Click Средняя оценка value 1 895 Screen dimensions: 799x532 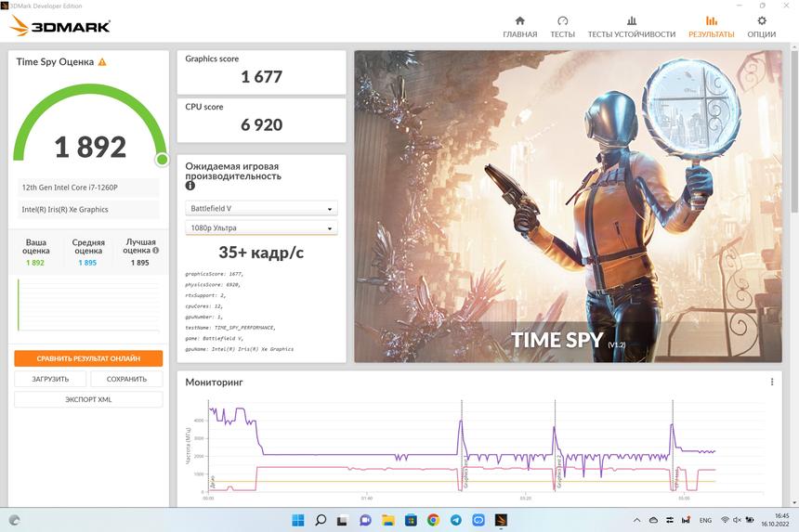87,263
